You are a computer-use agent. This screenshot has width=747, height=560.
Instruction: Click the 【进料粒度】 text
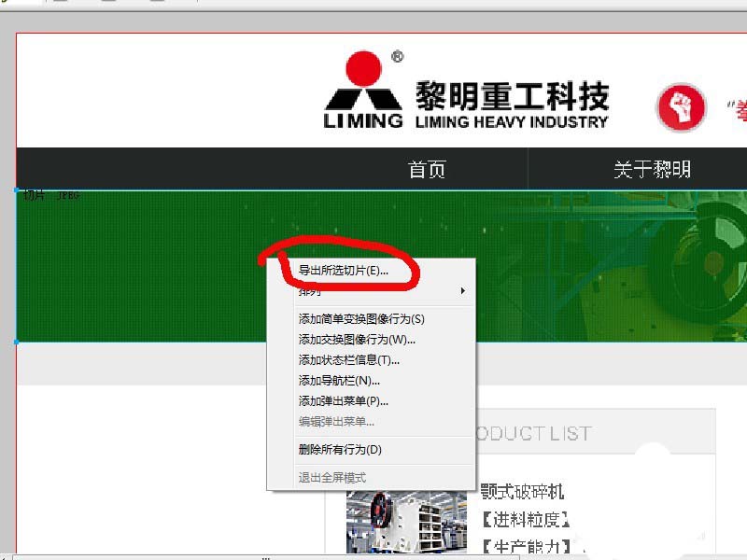tap(526, 519)
